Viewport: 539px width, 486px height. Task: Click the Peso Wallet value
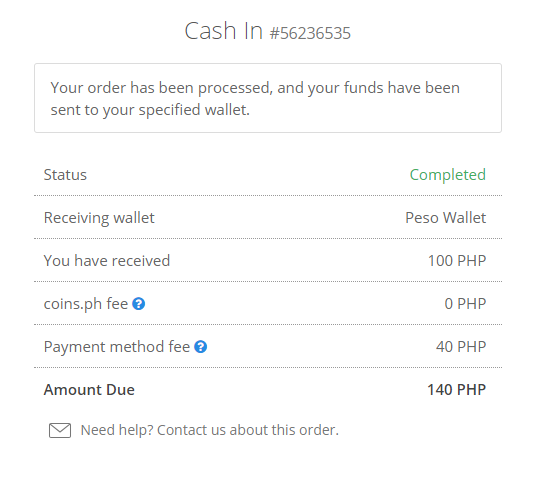click(446, 218)
